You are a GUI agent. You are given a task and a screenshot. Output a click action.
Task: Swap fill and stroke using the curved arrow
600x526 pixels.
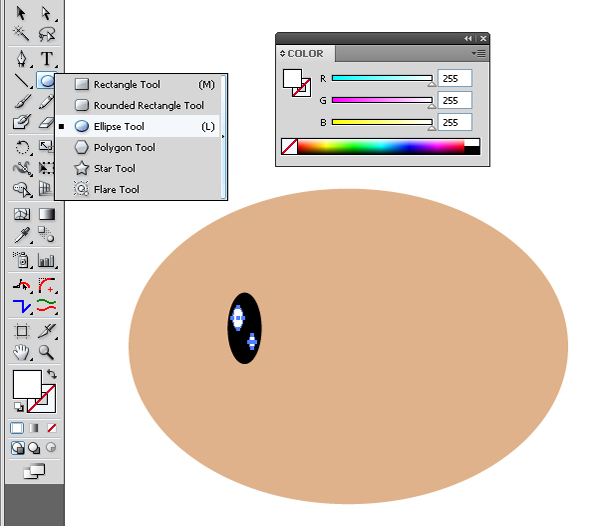click(x=52, y=374)
